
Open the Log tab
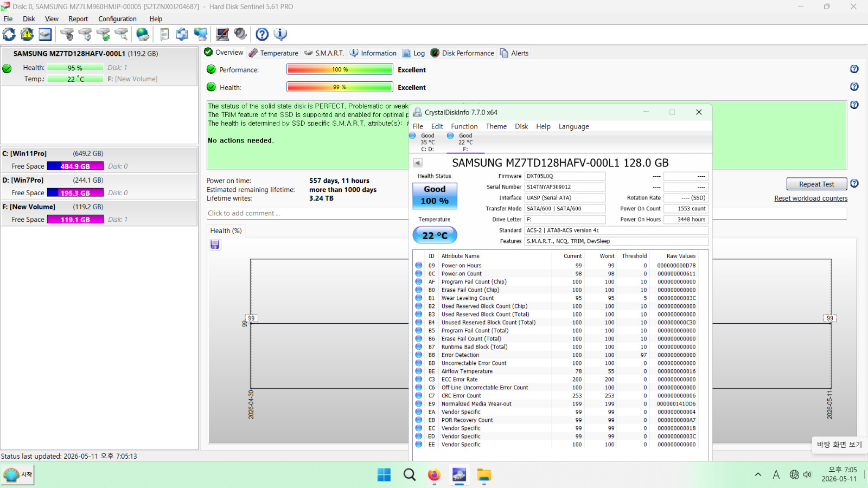click(x=413, y=53)
